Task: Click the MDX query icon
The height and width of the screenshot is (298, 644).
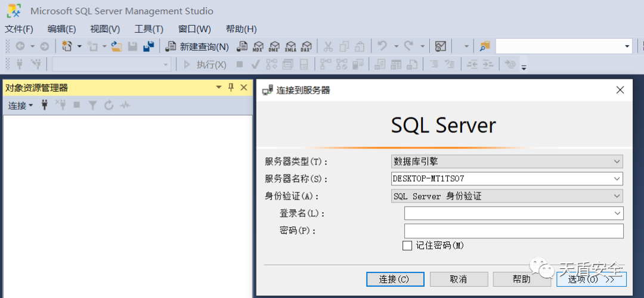Action: coord(258,46)
